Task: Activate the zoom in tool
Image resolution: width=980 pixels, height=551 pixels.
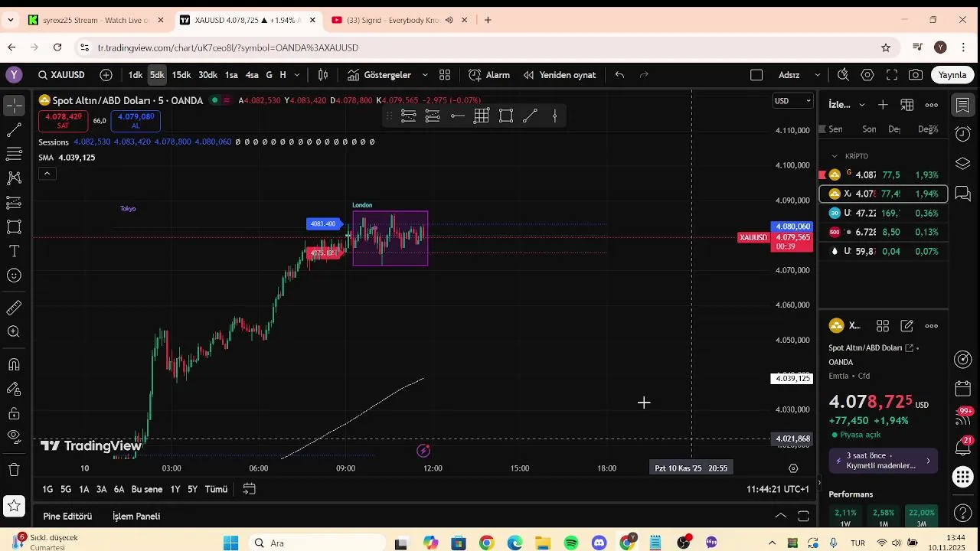Action: click(x=14, y=332)
